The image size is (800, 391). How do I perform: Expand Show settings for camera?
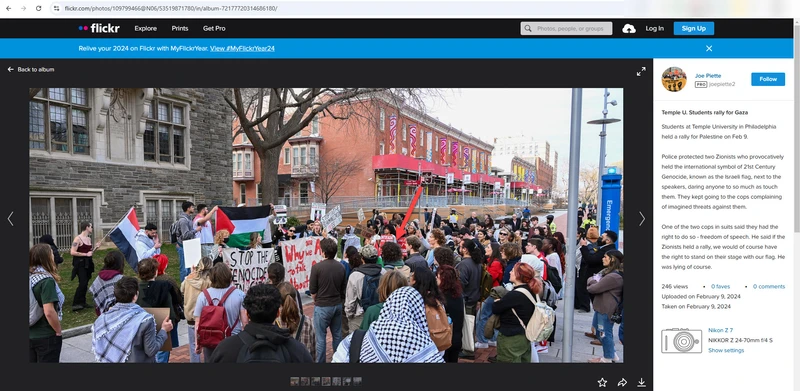click(726, 351)
